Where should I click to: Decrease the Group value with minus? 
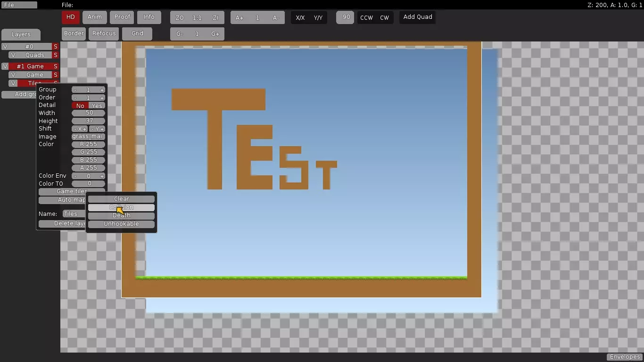(x=75, y=90)
